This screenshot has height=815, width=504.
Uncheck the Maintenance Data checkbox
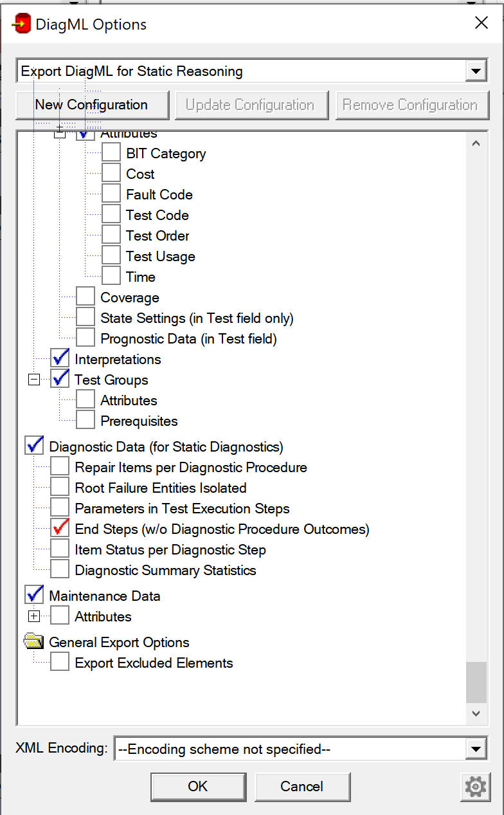(34, 596)
